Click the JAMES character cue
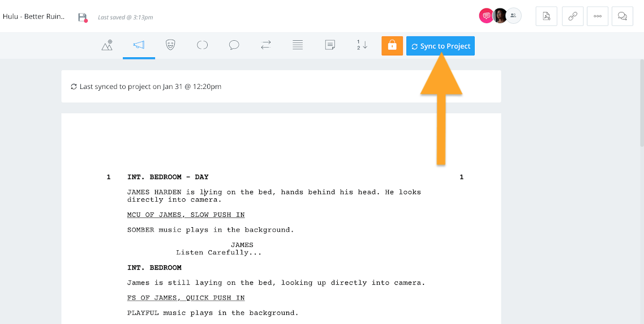The height and width of the screenshot is (324, 644). click(242, 245)
